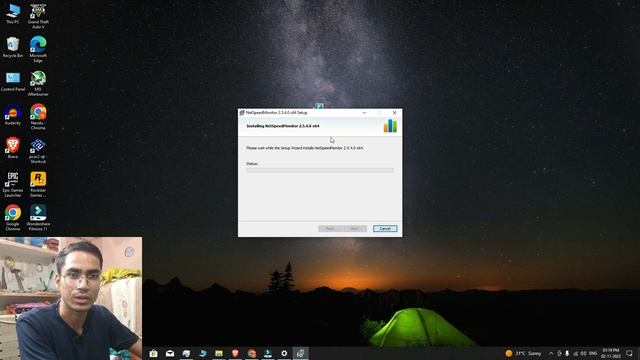
Task: Select the MSI Afterburner shortcut
Action: point(38,83)
